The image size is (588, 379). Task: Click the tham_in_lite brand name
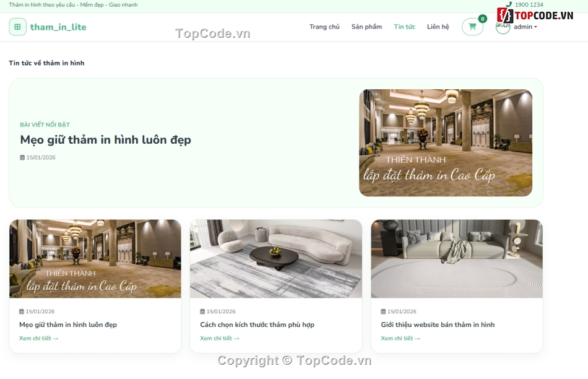pyautogui.click(x=58, y=27)
